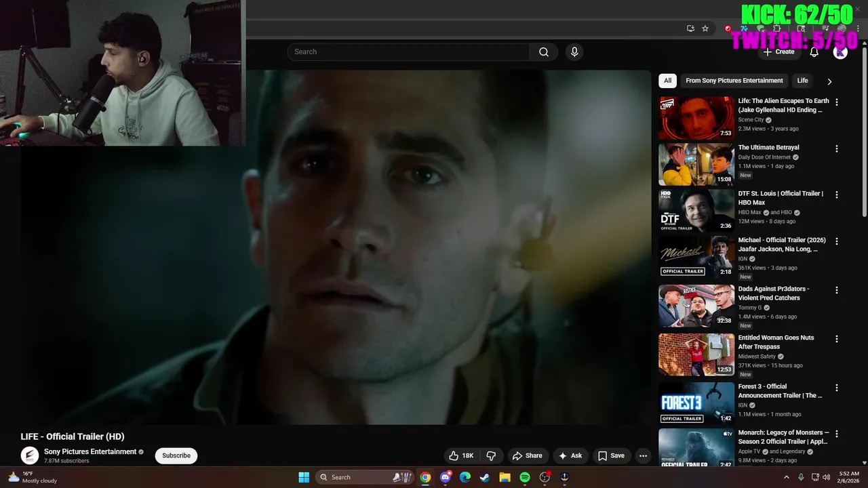Bookmark this page with the star icon

pos(705,28)
